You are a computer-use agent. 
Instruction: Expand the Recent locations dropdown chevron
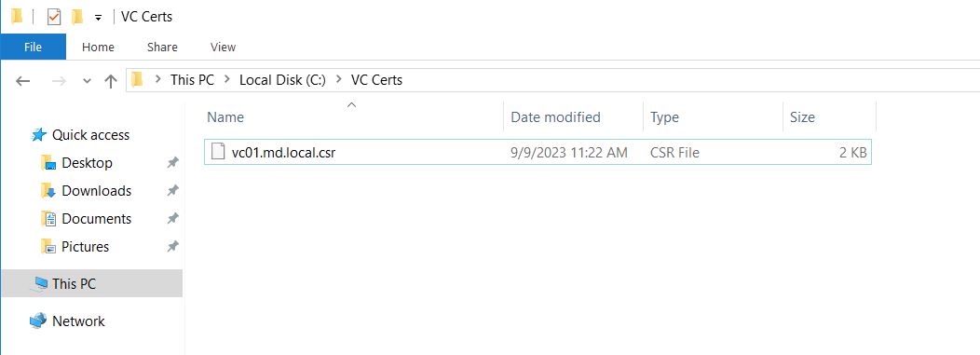tap(87, 81)
